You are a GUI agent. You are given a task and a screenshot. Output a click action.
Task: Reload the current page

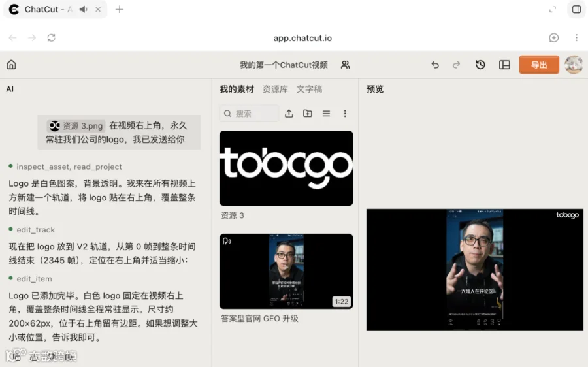[x=52, y=37]
